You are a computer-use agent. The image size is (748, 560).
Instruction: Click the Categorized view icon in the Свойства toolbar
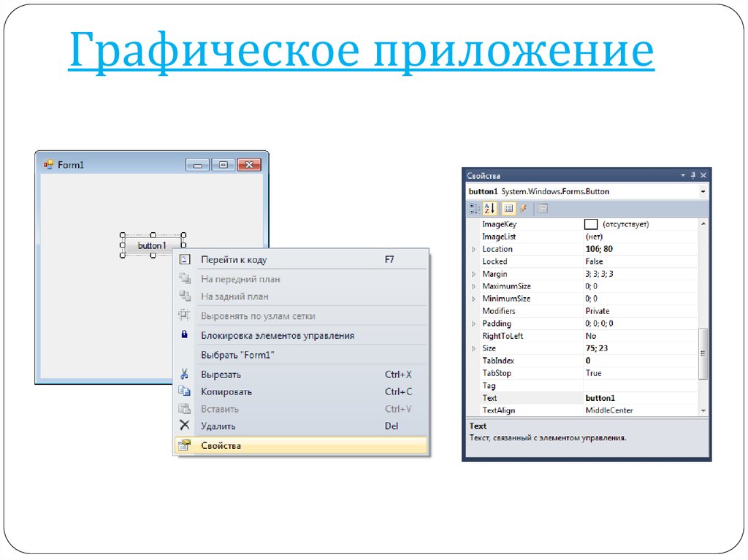tap(473, 209)
